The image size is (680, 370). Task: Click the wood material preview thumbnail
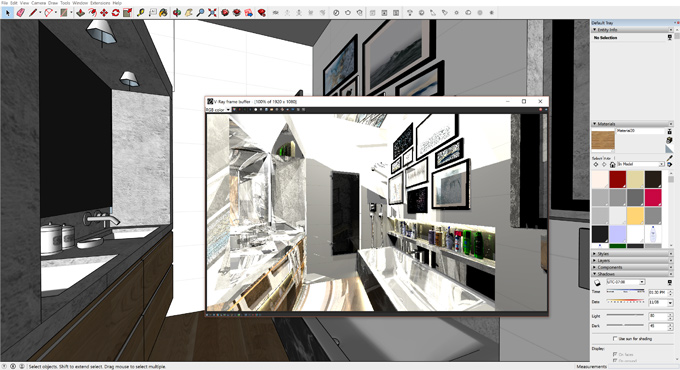(603, 141)
